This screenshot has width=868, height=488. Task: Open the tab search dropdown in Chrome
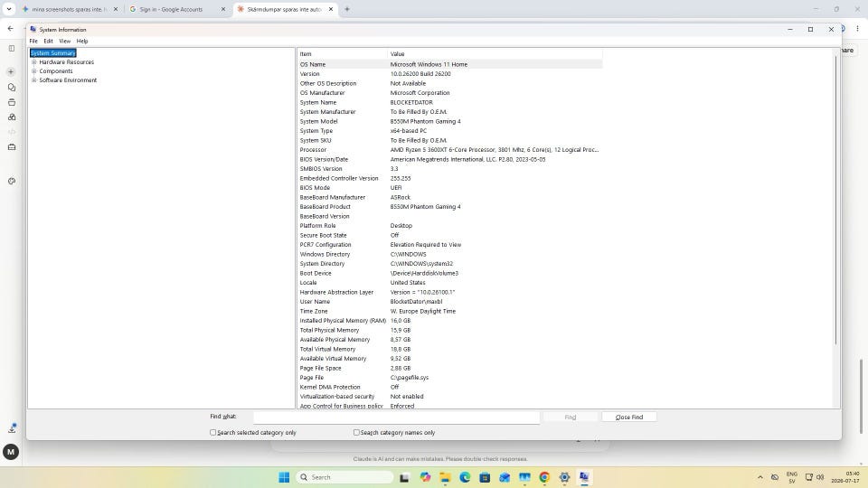click(9, 9)
